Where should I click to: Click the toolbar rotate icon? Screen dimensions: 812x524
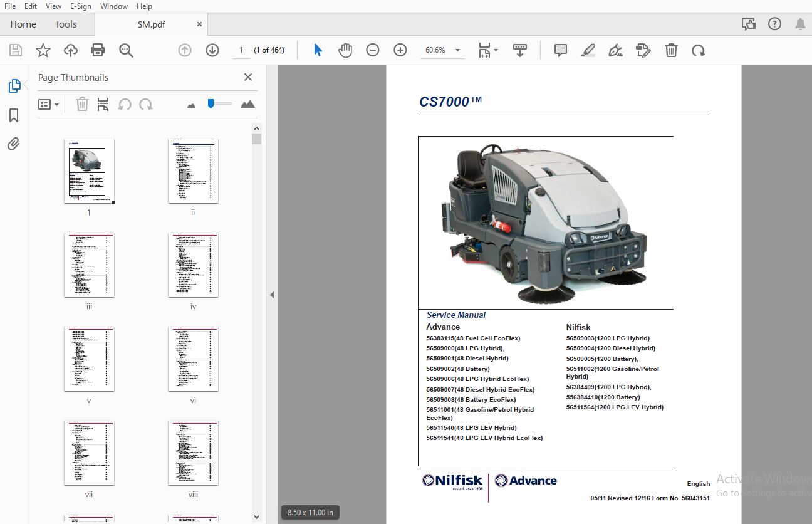click(699, 50)
